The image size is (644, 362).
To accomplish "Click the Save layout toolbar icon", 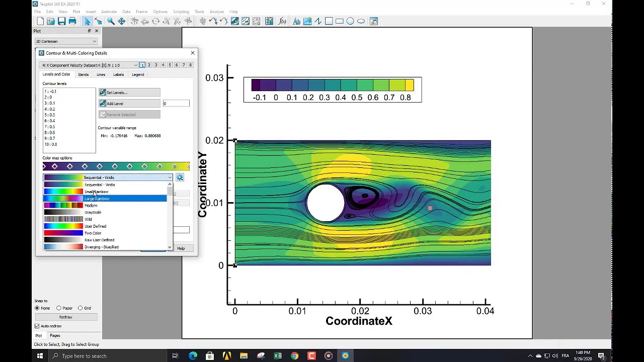I will 61,21.
